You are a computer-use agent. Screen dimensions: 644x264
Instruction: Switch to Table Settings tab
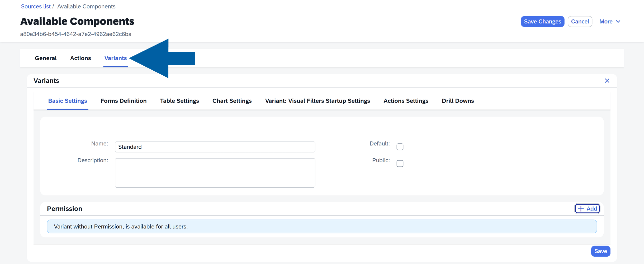pyautogui.click(x=179, y=101)
